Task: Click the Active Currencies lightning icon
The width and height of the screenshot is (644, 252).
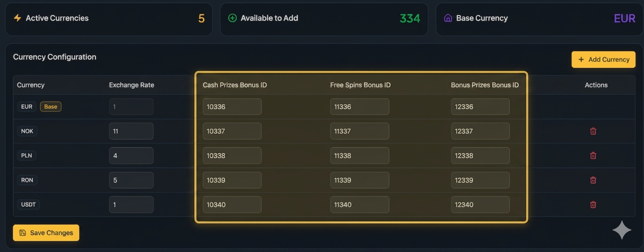Action: tap(17, 18)
